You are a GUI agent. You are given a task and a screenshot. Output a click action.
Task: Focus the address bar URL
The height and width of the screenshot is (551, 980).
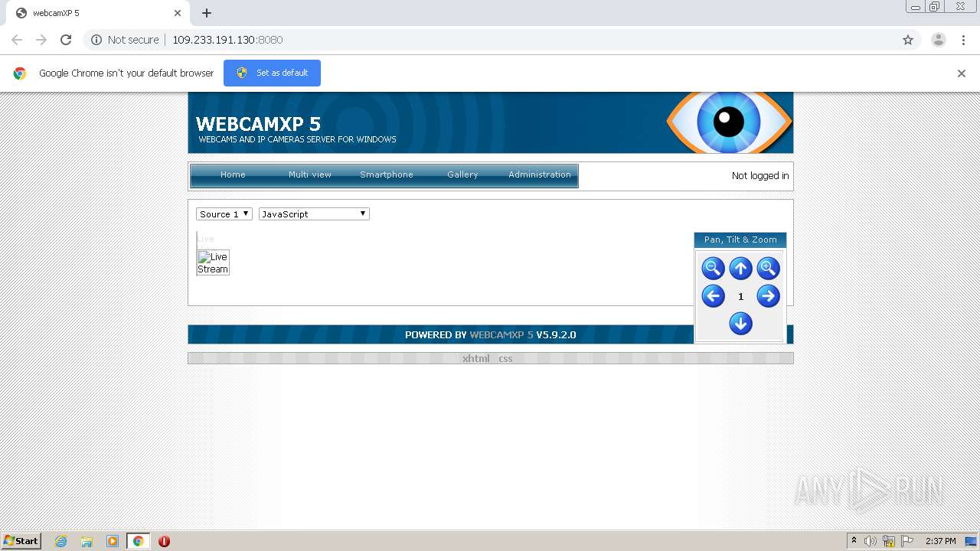point(227,40)
